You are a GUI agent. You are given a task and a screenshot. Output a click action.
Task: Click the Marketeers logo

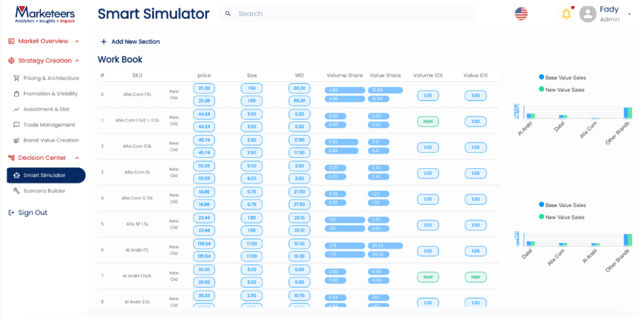[45, 14]
